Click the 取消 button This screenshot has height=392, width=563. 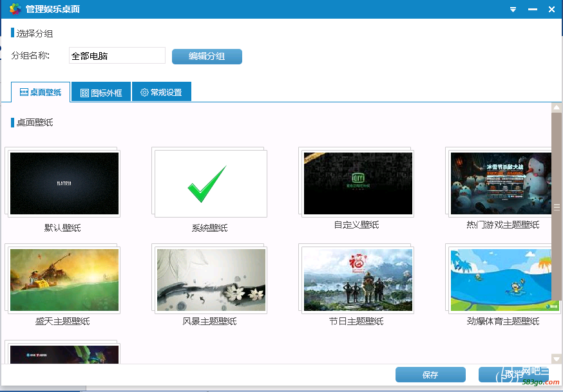[x=513, y=375]
